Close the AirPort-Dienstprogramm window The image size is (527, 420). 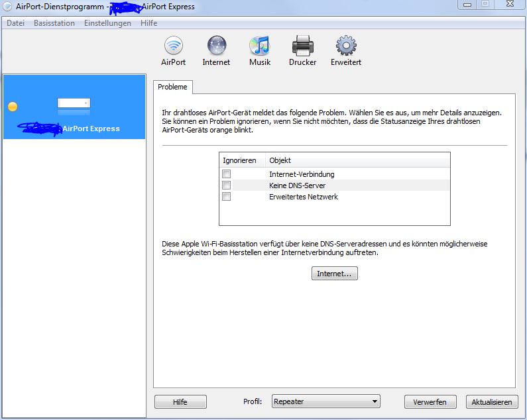pyautogui.click(x=510, y=4)
